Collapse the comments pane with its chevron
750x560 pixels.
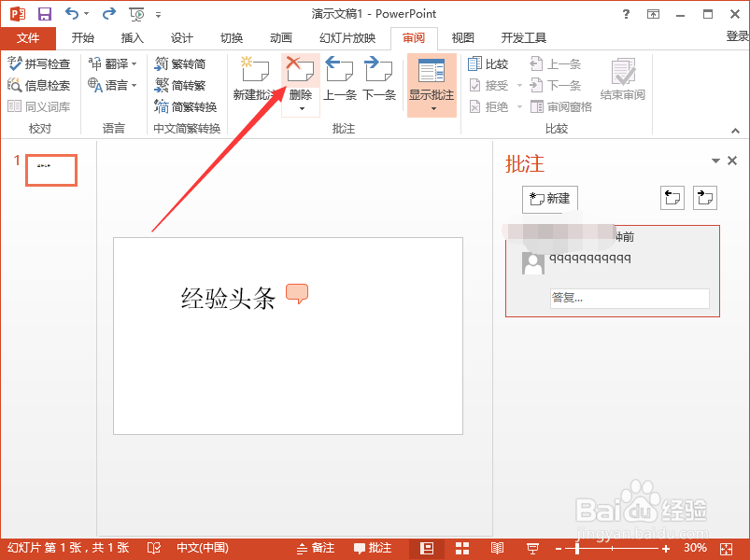pos(715,161)
